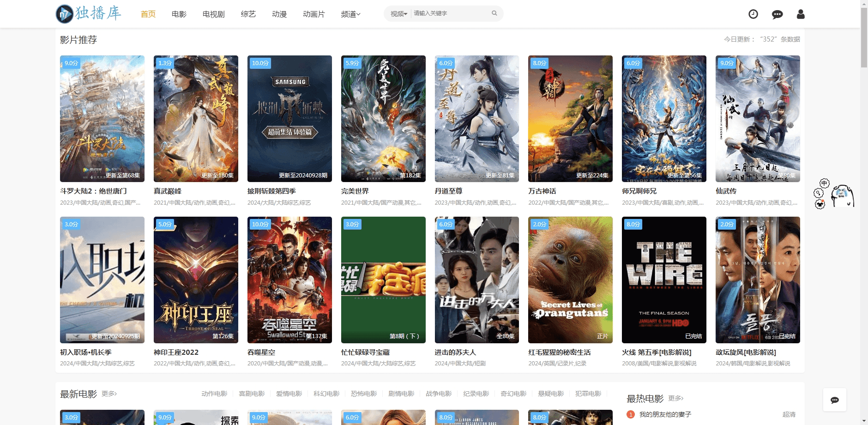Filter by 悬疑电影 category
The image size is (868, 425).
click(x=551, y=394)
